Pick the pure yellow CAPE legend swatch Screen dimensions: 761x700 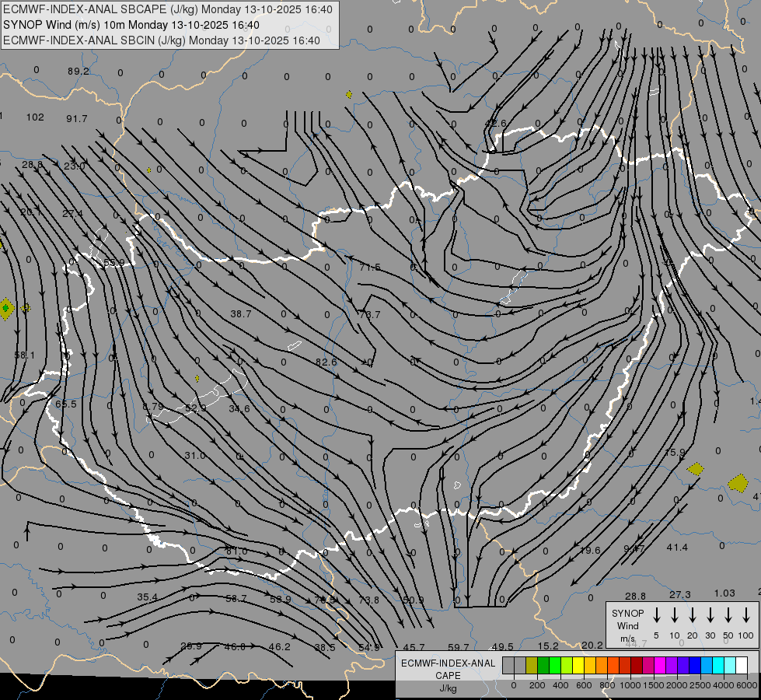pyautogui.click(x=578, y=666)
